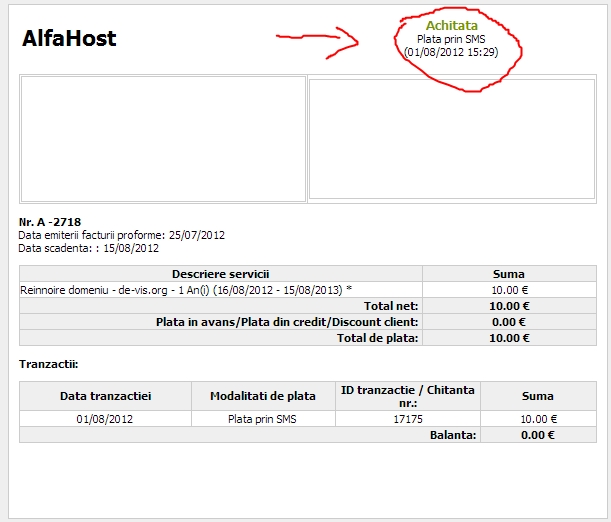Click the proforma issue date 25/07/2012 line
The image size is (611, 522).
click(122, 235)
